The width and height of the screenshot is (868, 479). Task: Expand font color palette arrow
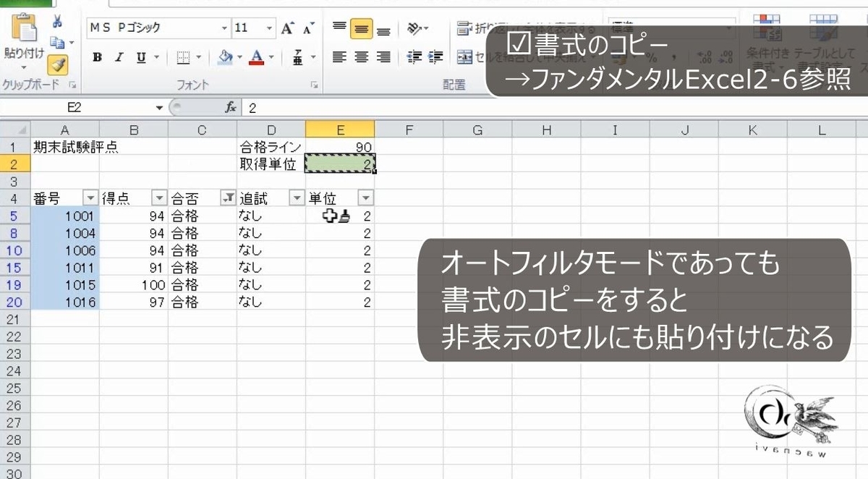click(x=271, y=57)
